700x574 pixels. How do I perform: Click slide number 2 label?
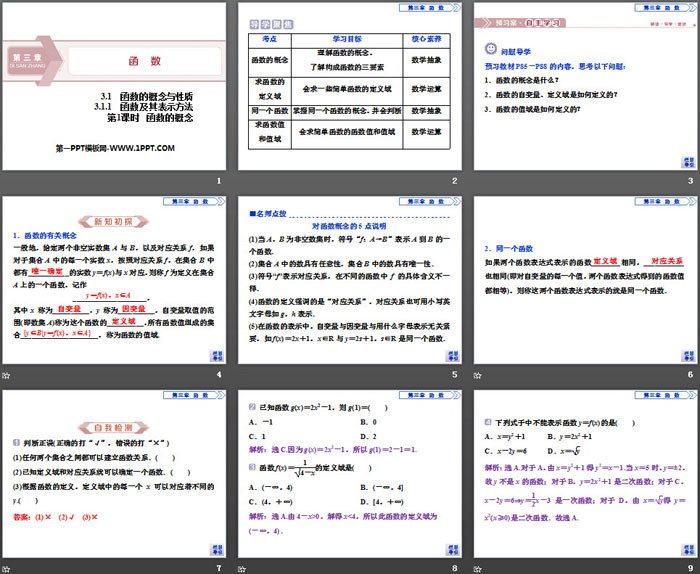[x=454, y=181]
